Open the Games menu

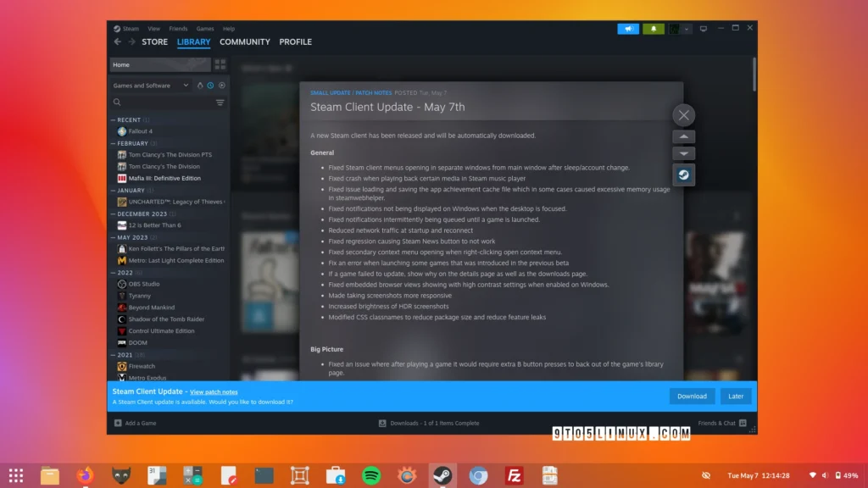click(205, 29)
